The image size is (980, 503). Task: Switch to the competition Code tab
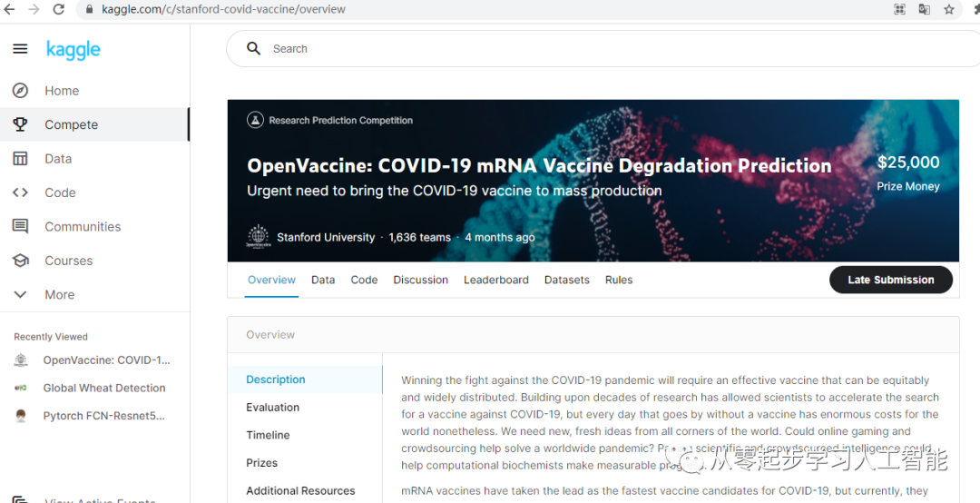click(x=364, y=281)
